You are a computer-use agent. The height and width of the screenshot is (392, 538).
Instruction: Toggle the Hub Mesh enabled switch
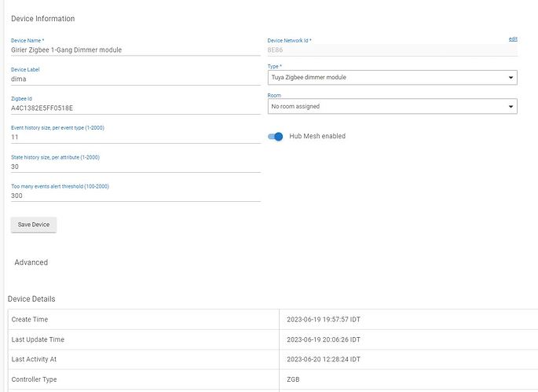coord(276,137)
